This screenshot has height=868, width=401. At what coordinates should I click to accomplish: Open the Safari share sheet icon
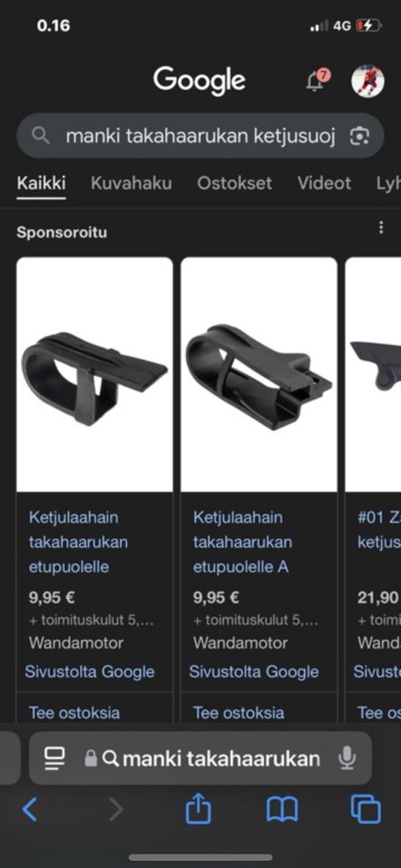click(198, 808)
